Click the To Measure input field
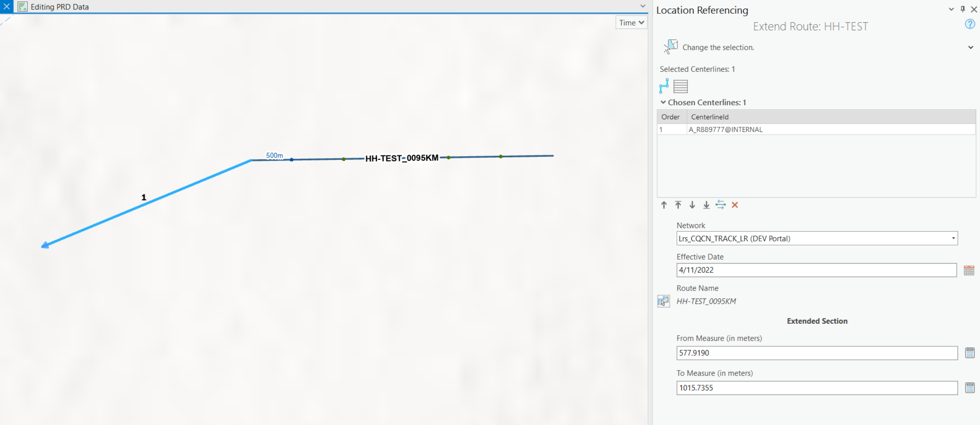Image resolution: width=980 pixels, height=425 pixels. [817, 388]
